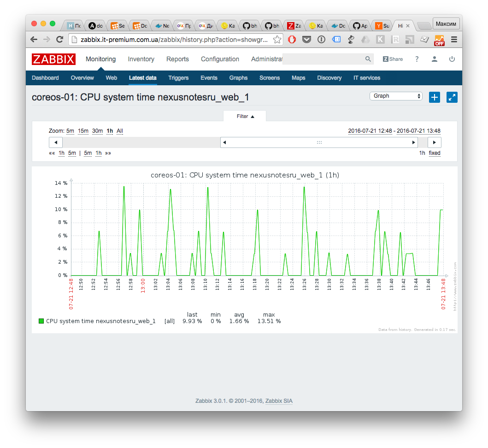Go to Latest data submenu

(142, 78)
